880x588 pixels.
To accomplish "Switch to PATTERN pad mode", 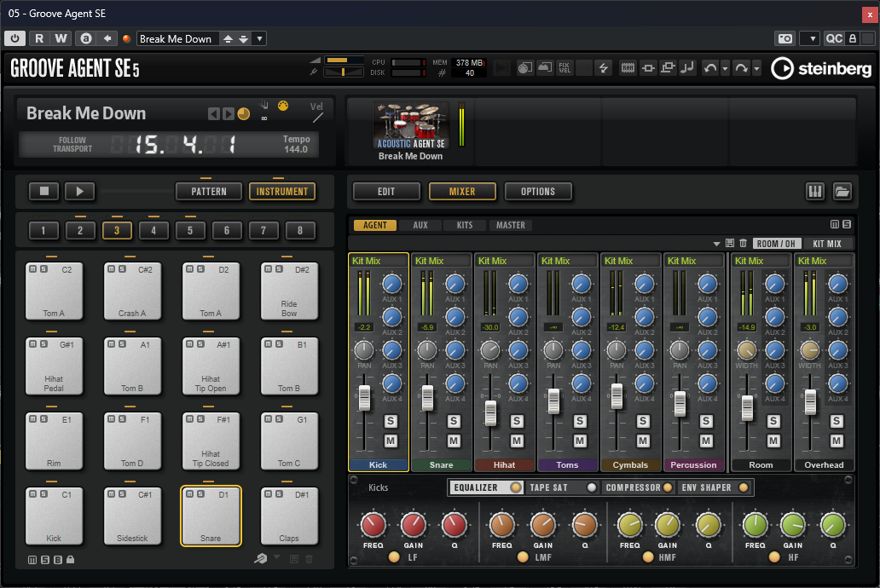I will tap(209, 192).
